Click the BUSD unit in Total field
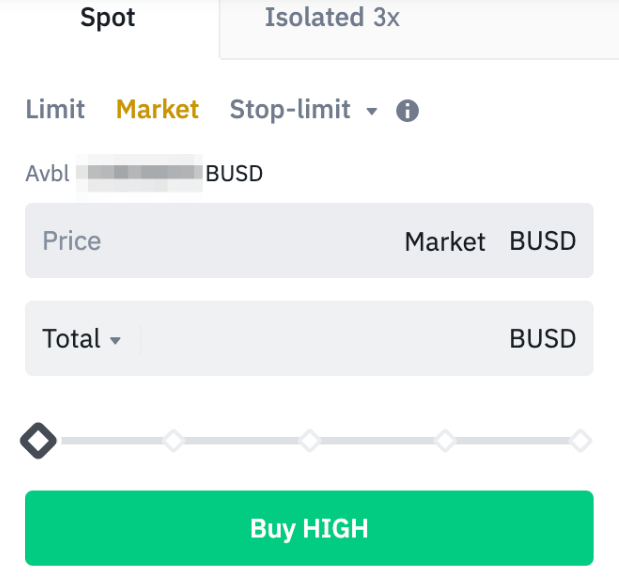 click(x=543, y=339)
